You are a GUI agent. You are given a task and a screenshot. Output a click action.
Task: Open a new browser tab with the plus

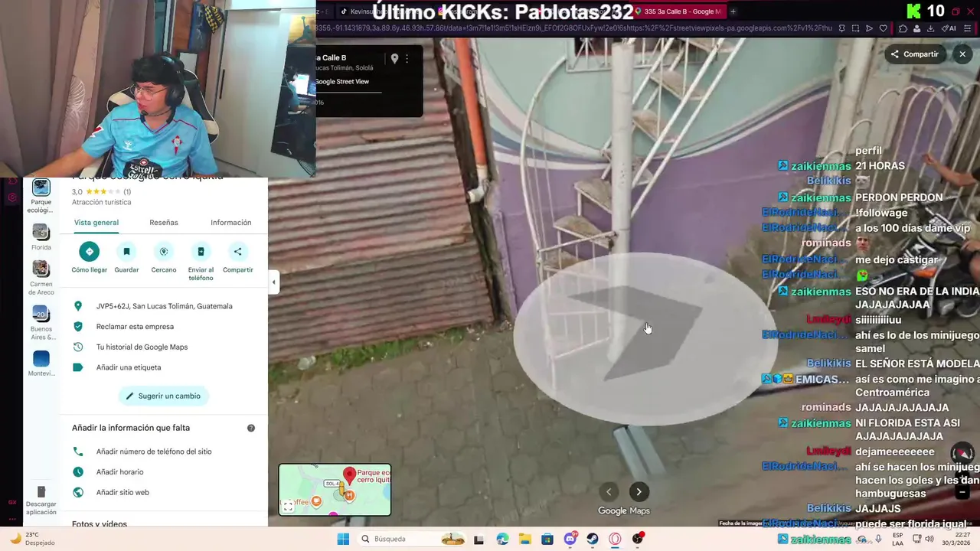point(733,11)
